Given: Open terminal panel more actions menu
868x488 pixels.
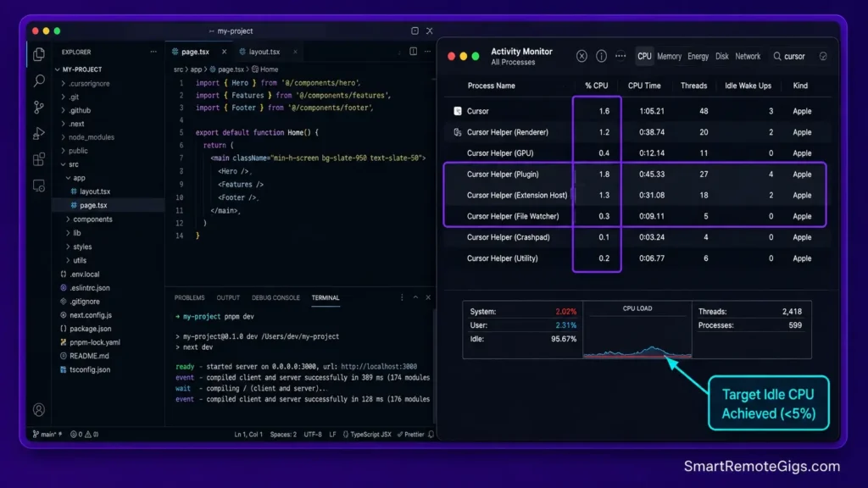Looking at the screenshot, I should pyautogui.click(x=402, y=297).
